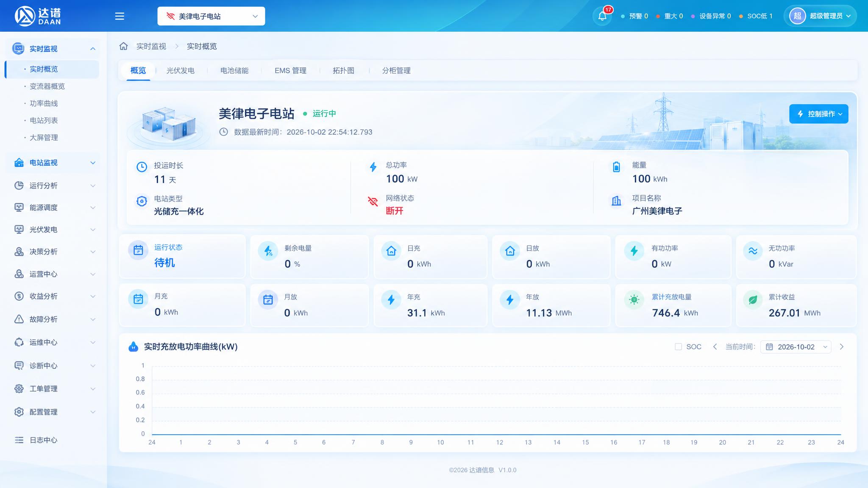868x488 pixels.
Task: Open 功率曲线 in sidebar
Action: coord(44,103)
